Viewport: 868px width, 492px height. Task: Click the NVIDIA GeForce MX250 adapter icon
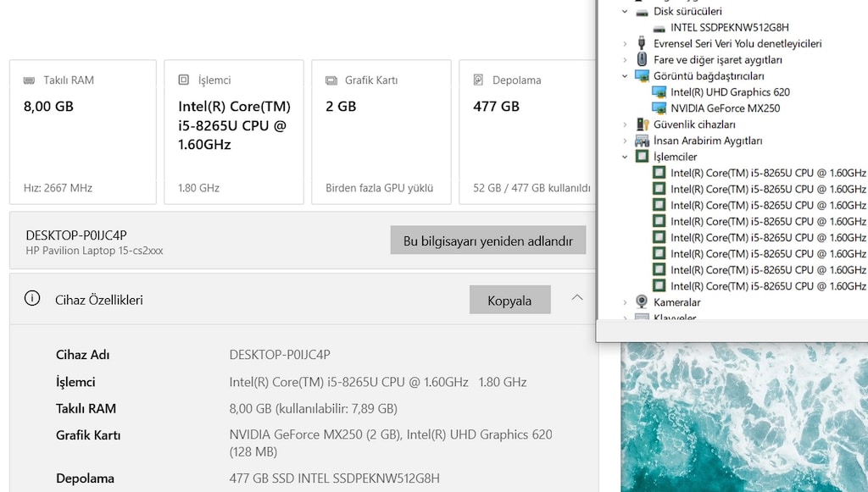click(659, 108)
